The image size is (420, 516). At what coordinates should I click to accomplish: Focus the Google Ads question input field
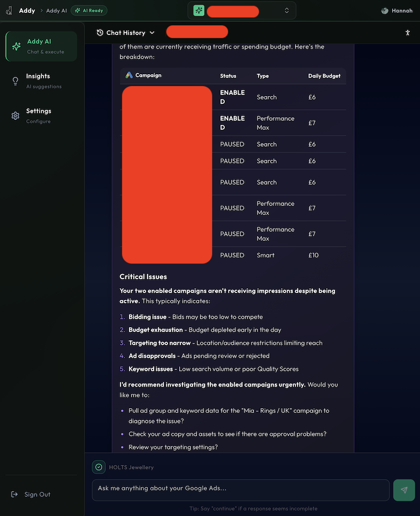240,489
